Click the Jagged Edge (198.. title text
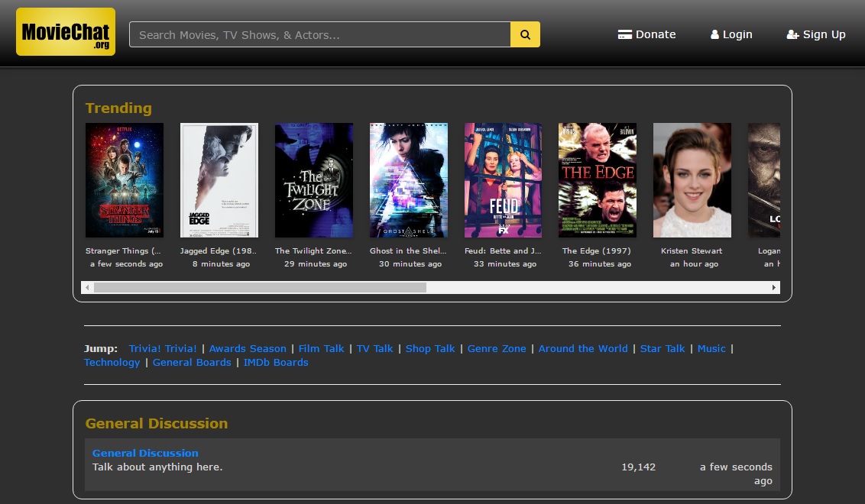 coord(219,251)
